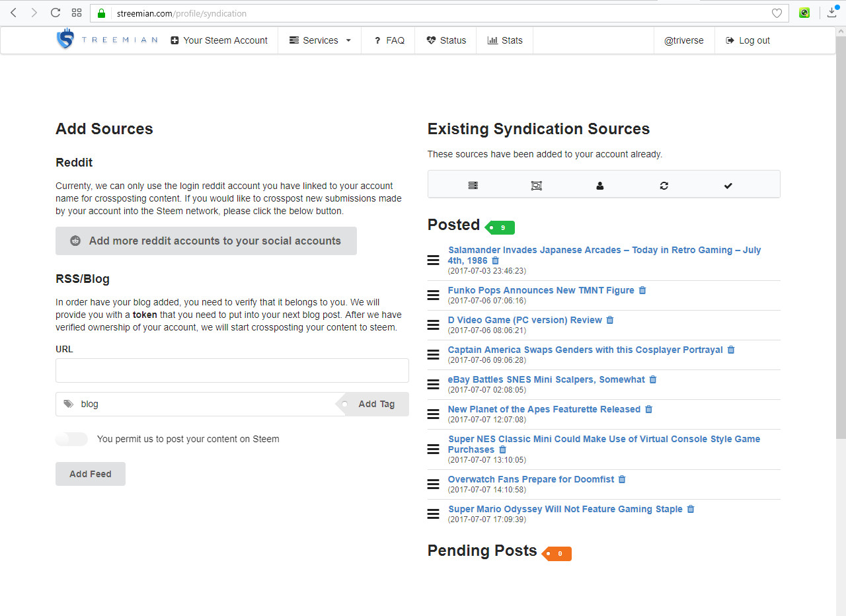Delete the New Planet of the Apes post

[x=648, y=410]
